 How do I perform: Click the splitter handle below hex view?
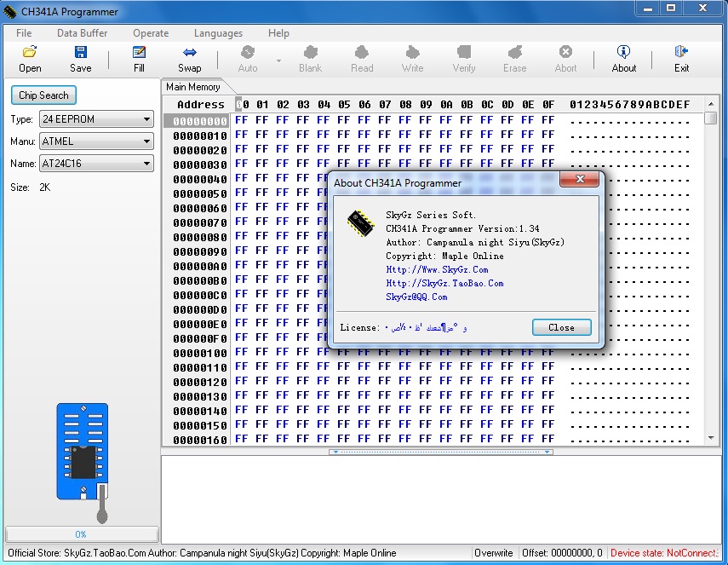440,452
